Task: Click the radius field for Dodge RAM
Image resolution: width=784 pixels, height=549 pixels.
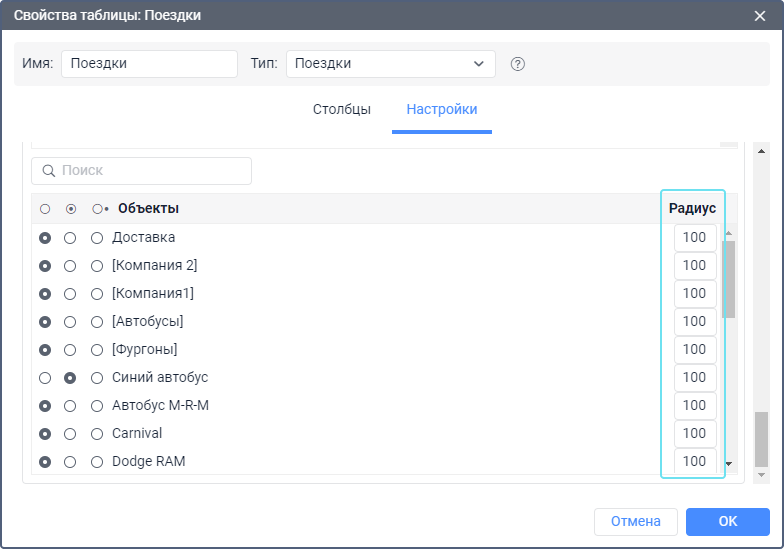Action: [695, 461]
